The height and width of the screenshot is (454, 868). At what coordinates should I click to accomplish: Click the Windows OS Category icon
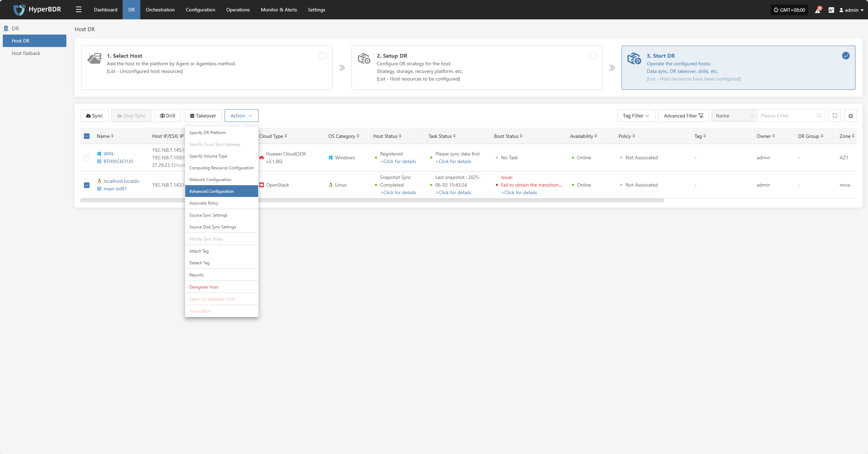tap(331, 158)
